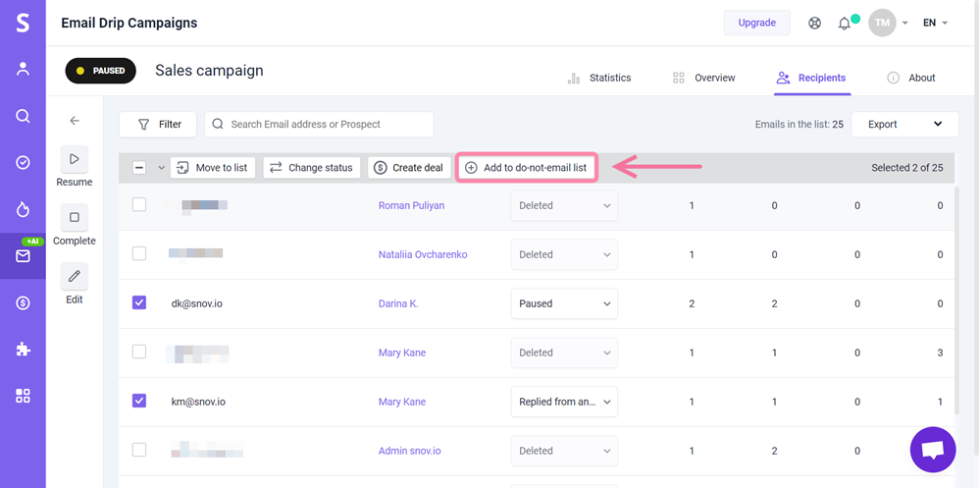Uncheck the km@snov.io row checkbox
The width and height of the screenshot is (980, 488).
(x=139, y=401)
